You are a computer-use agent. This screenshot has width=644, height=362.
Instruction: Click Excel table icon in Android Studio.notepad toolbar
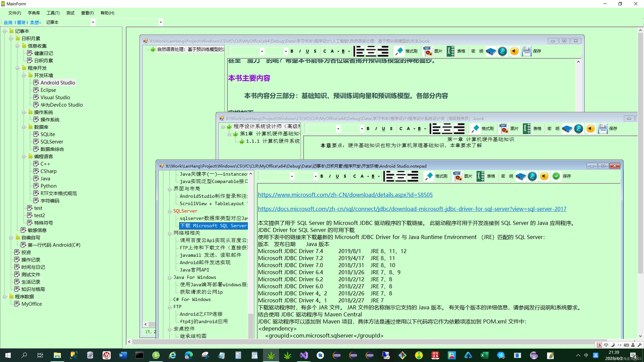tap(480, 176)
